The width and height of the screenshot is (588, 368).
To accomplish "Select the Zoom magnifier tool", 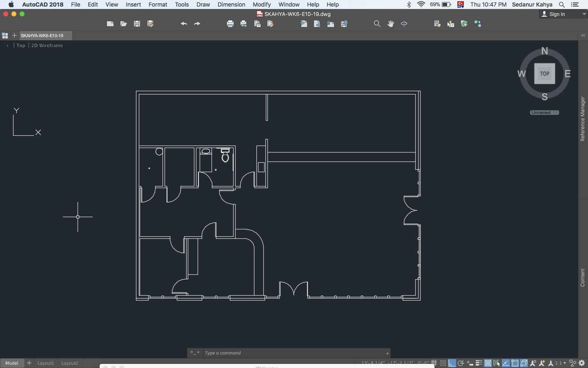I will [x=377, y=24].
